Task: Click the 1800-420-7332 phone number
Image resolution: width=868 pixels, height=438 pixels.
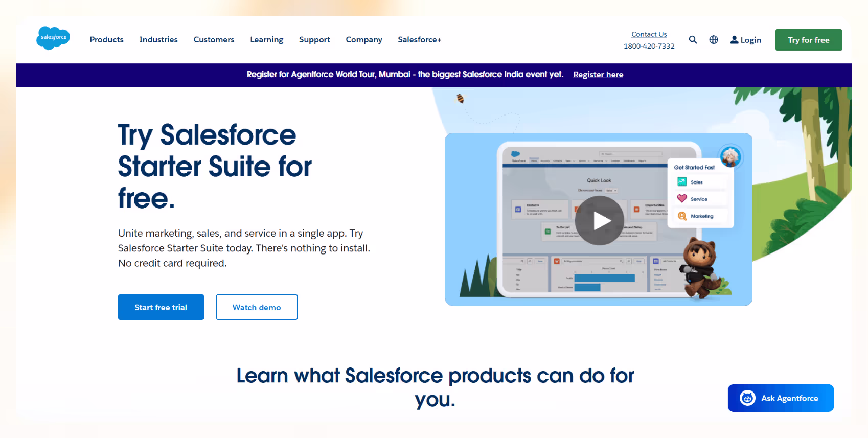Action: [649, 46]
